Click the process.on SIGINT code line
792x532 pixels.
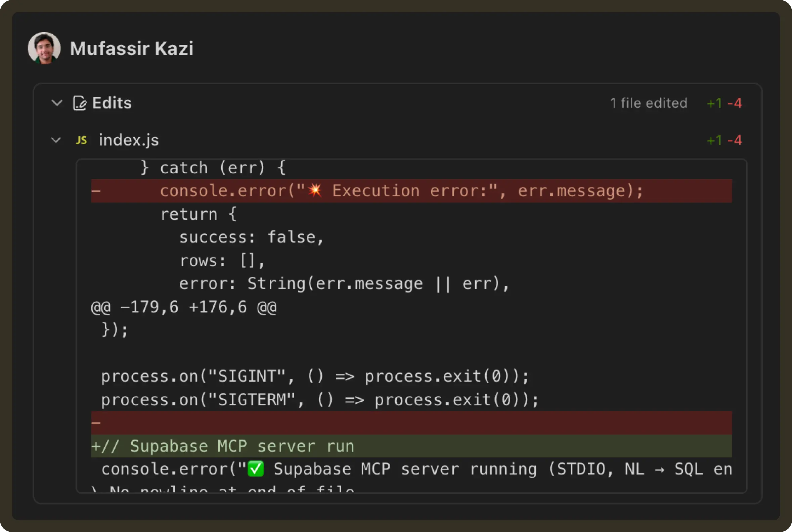315,376
